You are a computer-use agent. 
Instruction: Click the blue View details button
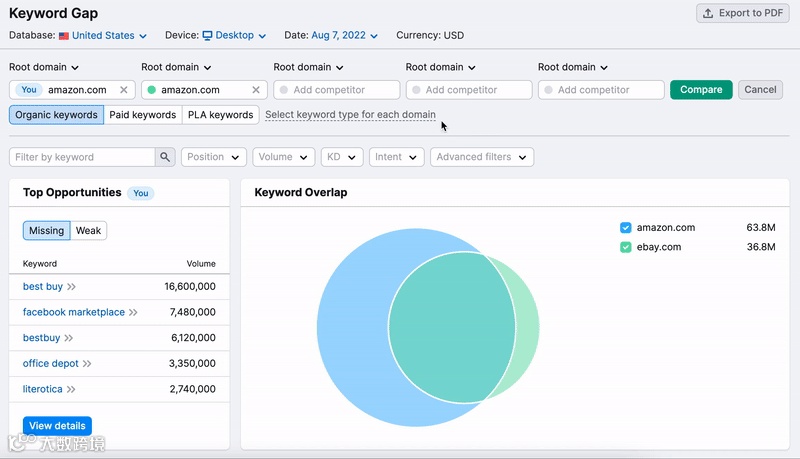point(57,426)
